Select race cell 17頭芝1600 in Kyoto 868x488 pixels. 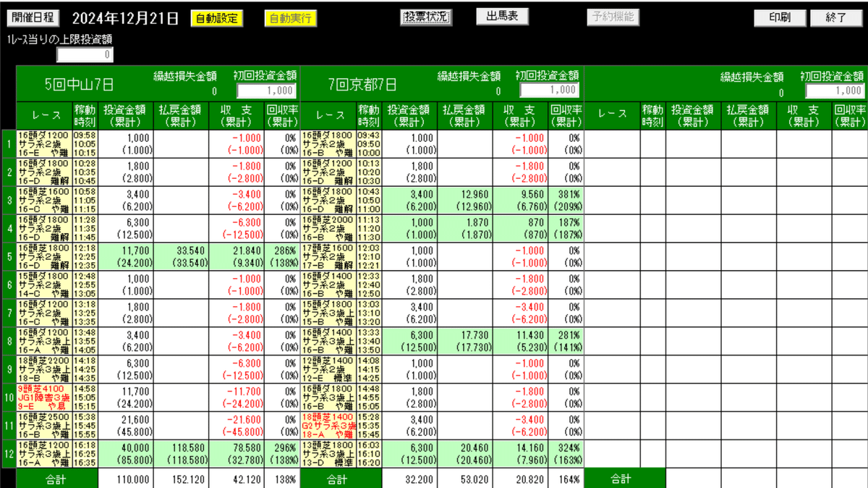coord(328,256)
